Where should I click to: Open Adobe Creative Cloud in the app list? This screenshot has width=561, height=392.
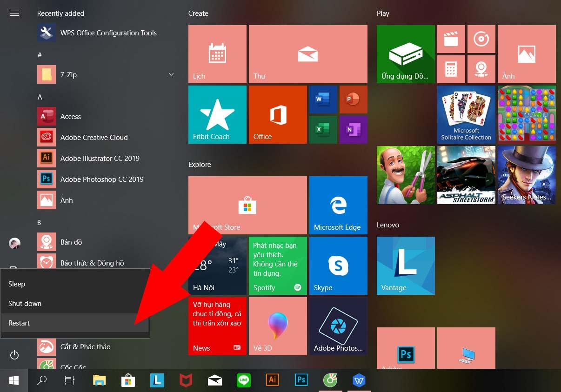pyautogui.click(x=106, y=138)
